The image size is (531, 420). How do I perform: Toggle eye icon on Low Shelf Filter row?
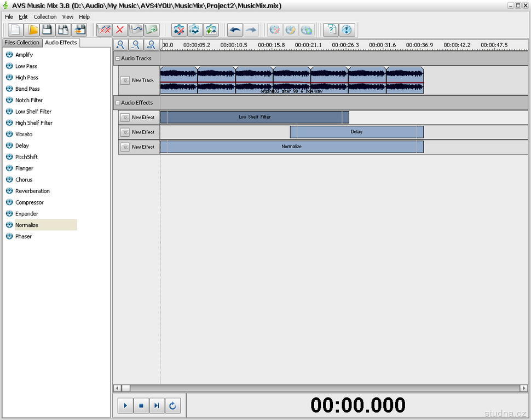[x=125, y=117]
